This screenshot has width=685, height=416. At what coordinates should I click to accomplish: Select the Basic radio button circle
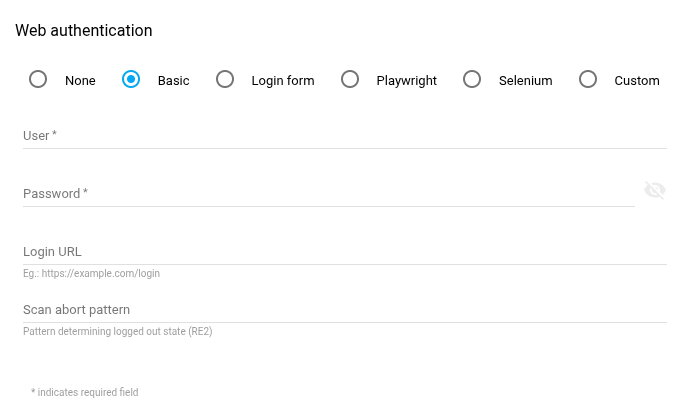(131, 79)
